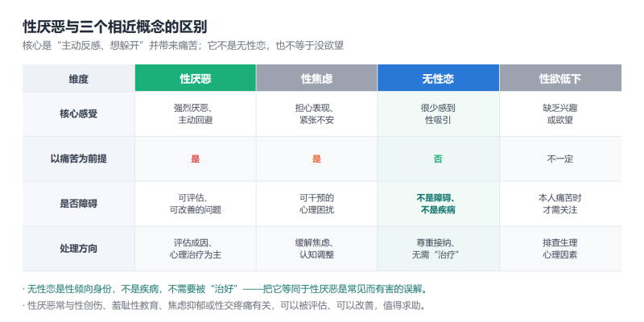Click cell 很少感到性吸引

coord(438,114)
